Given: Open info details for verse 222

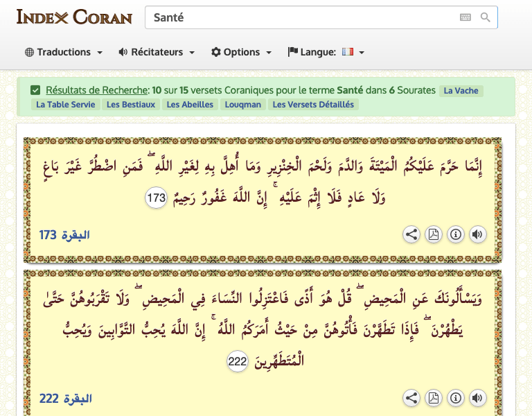Looking at the screenshot, I should (456, 398).
